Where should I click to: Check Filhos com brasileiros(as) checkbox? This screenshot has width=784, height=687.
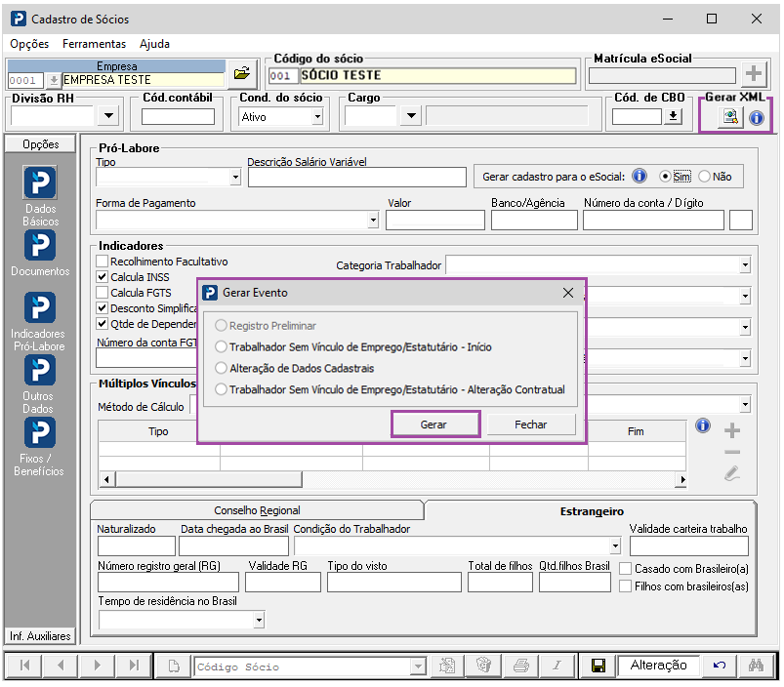click(x=625, y=586)
